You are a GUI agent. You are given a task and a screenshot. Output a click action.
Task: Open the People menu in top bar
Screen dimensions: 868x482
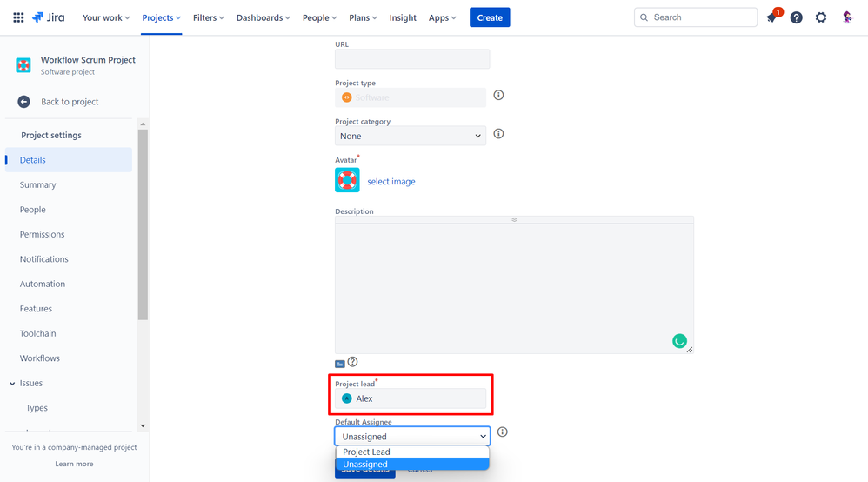[319, 17]
